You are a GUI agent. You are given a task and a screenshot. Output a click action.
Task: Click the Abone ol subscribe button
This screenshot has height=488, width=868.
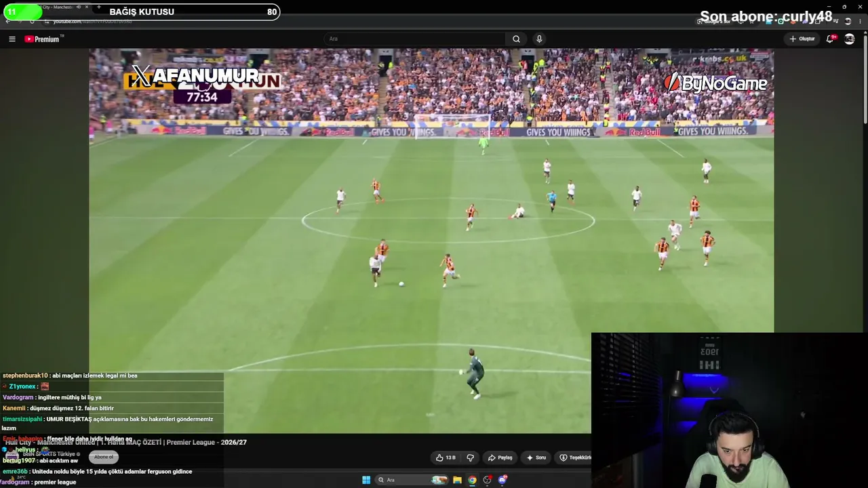pyautogui.click(x=104, y=457)
